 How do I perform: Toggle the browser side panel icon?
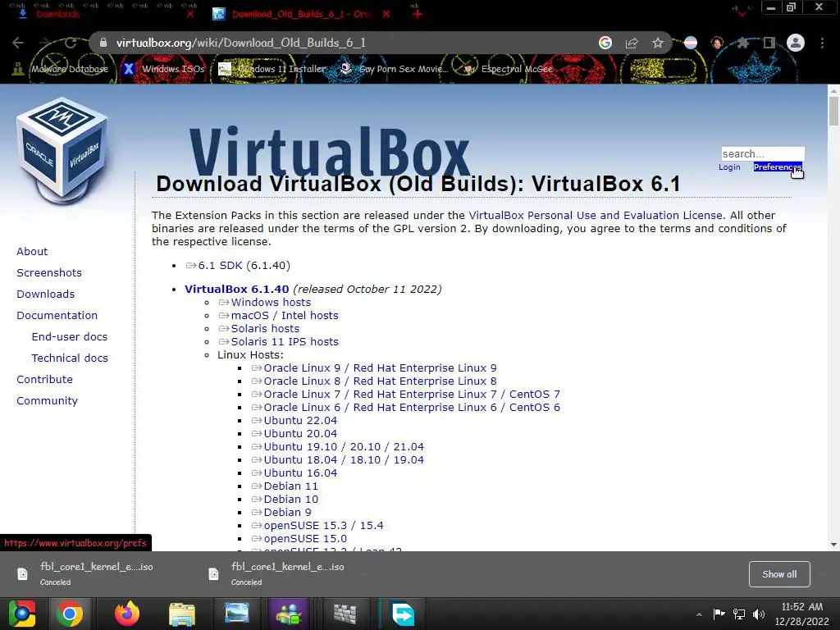(769, 43)
